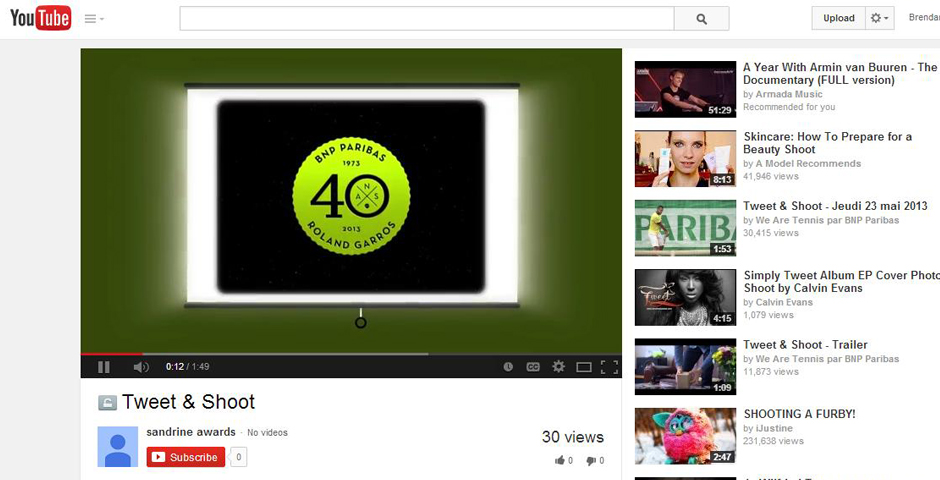The width and height of the screenshot is (940, 480).
Task: Click 'by A Model Recommends' uploader text
Action: pos(802,164)
